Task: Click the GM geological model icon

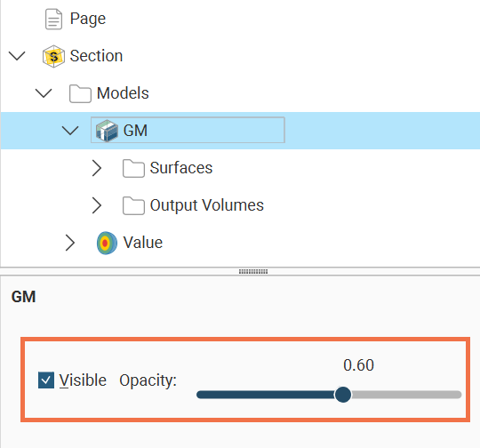Action: pyautogui.click(x=107, y=131)
